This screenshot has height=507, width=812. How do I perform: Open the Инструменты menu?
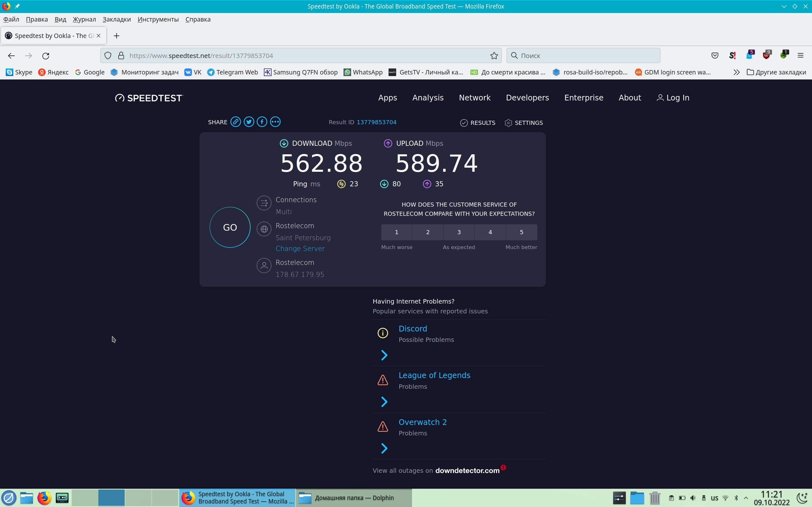[158, 19]
